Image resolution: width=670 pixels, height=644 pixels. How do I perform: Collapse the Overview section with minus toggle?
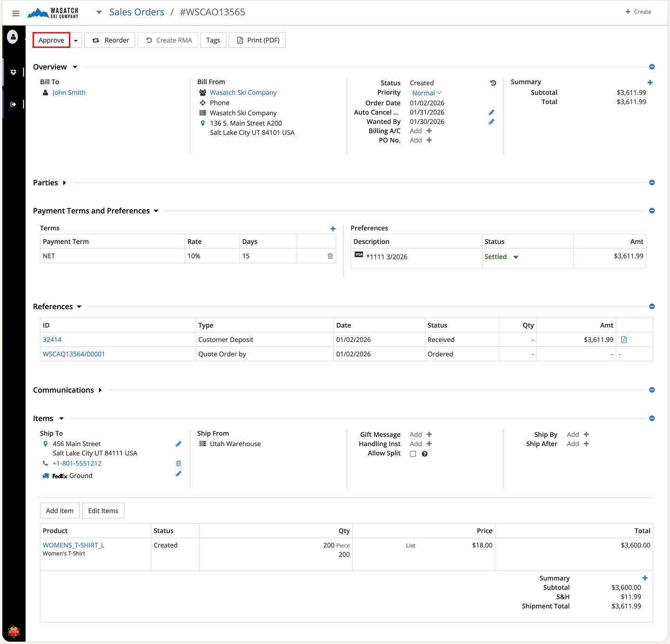pyautogui.click(x=652, y=67)
